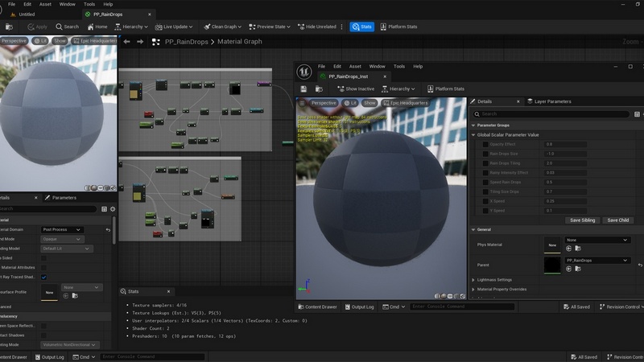Expand the Parent material PP_RainDrops dropdown
Screen dimensions: 644x362
tap(597, 261)
